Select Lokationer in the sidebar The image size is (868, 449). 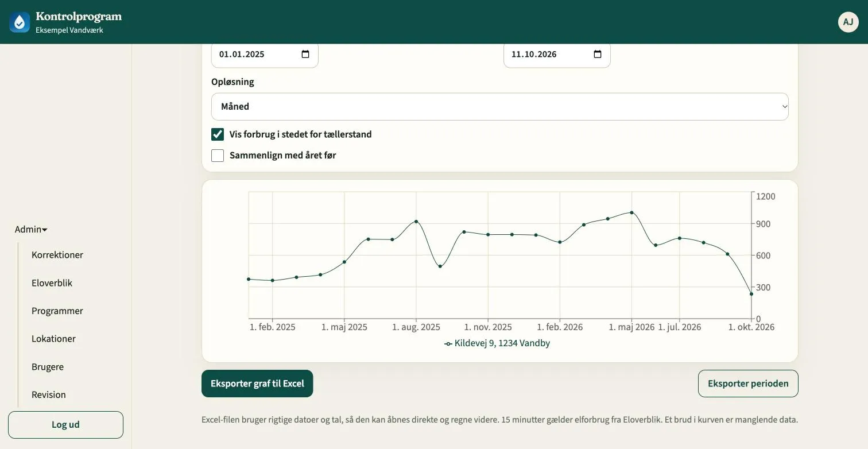[x=54, y=339]
